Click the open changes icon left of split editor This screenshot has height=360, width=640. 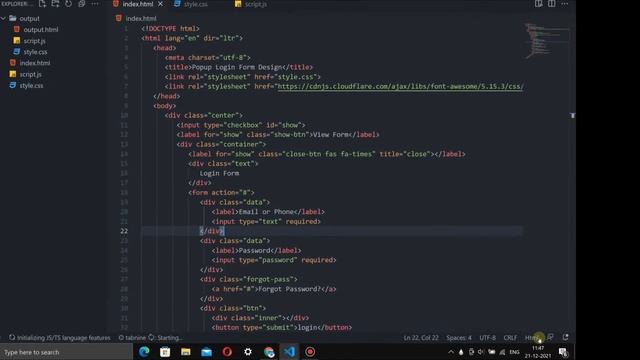click(538, 4)
